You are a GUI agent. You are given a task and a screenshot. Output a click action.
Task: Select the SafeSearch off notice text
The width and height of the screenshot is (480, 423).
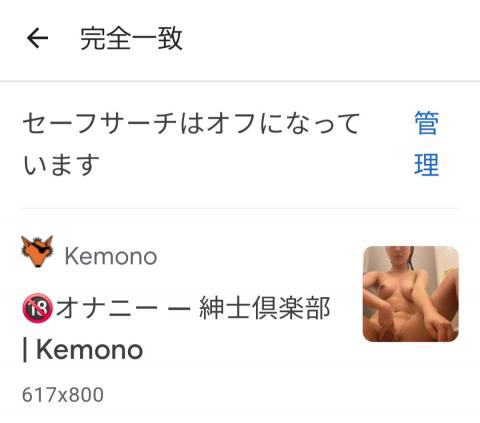pyautogui.click(x=191, y=144)
